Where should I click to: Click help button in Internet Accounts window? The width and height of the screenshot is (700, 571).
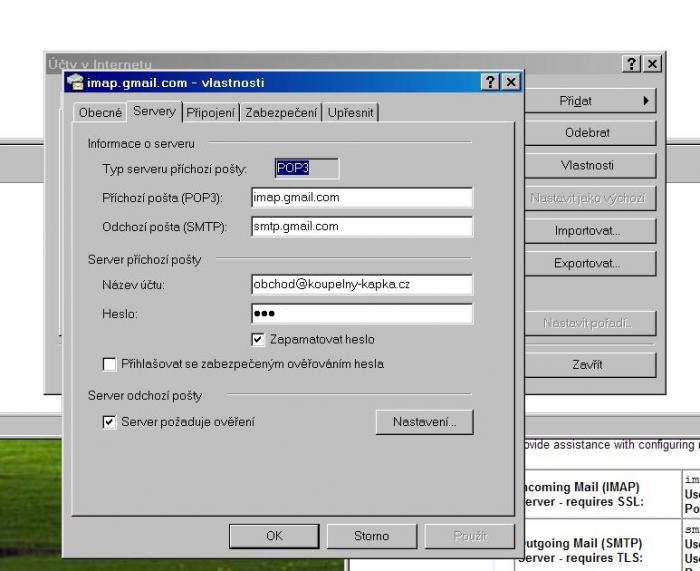[x=631, y=63]
